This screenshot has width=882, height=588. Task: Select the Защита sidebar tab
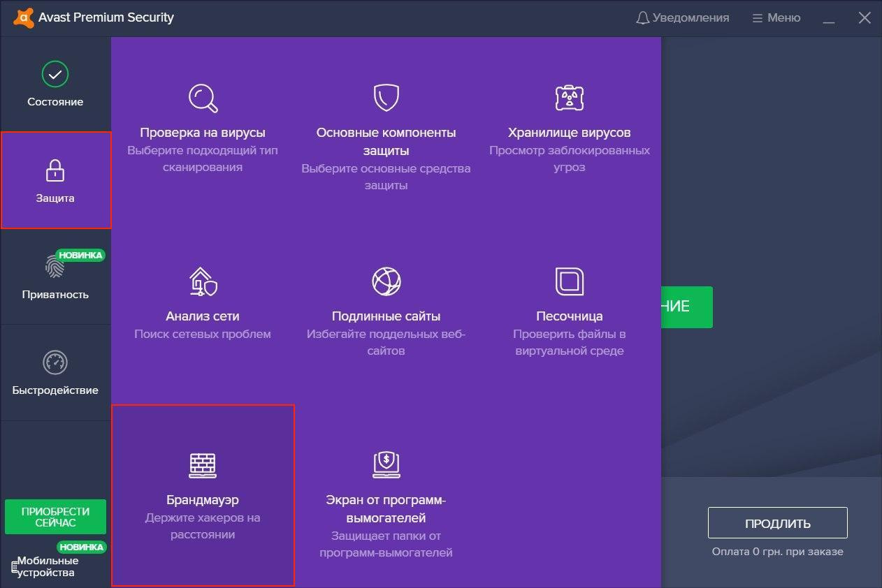[x=55, y=180]
